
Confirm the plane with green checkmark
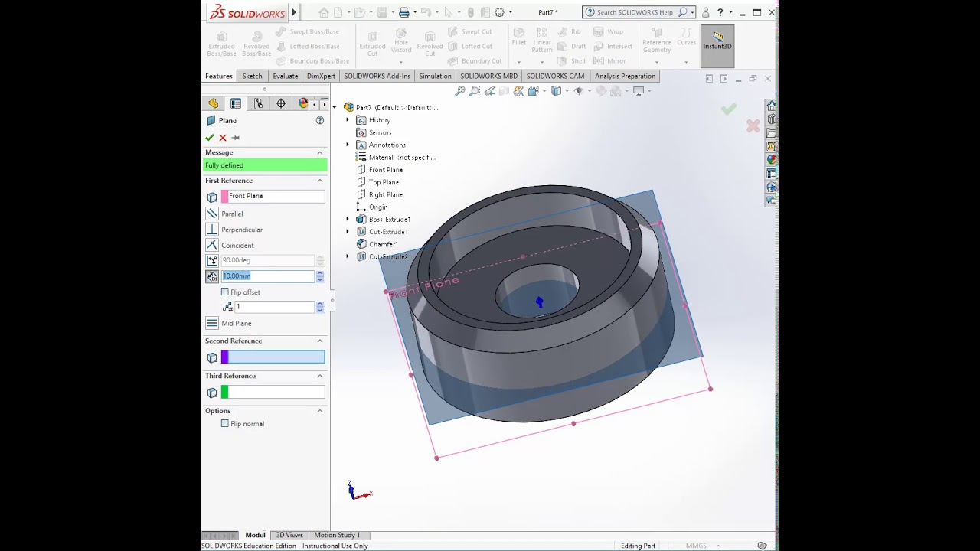pos(210,138)
